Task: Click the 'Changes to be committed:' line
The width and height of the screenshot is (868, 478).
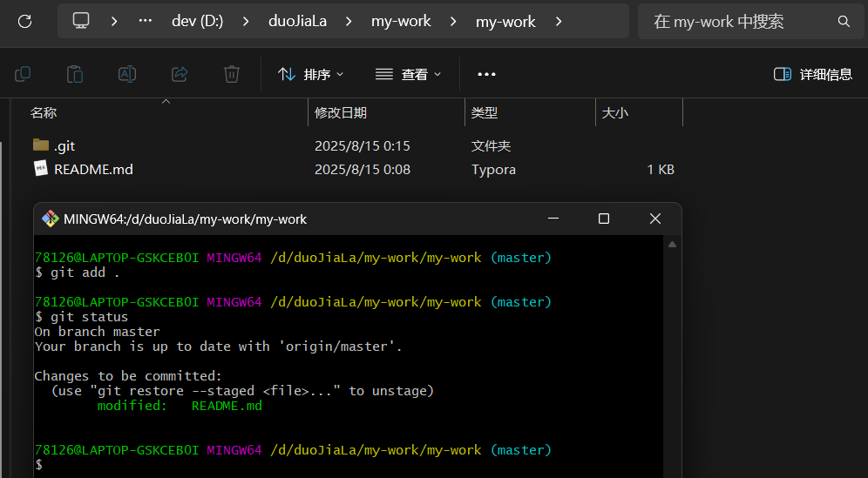Action: click(x=128, y=375)
